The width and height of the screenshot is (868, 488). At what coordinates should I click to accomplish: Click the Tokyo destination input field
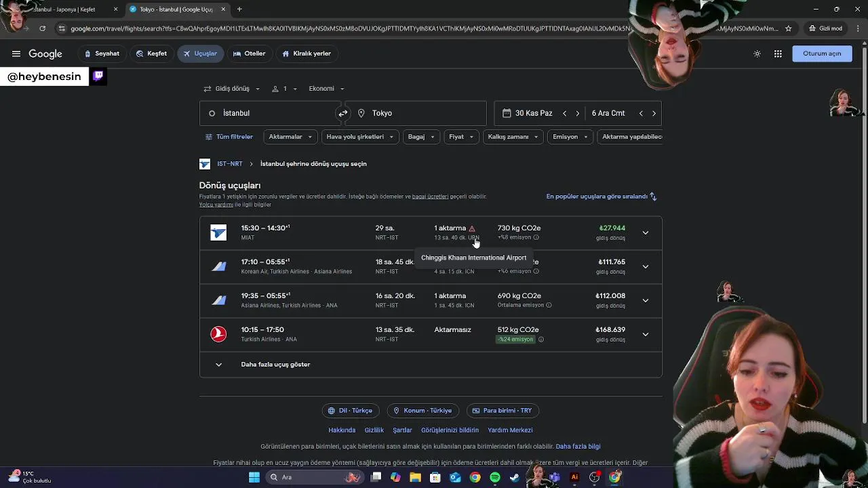[416, 113]
